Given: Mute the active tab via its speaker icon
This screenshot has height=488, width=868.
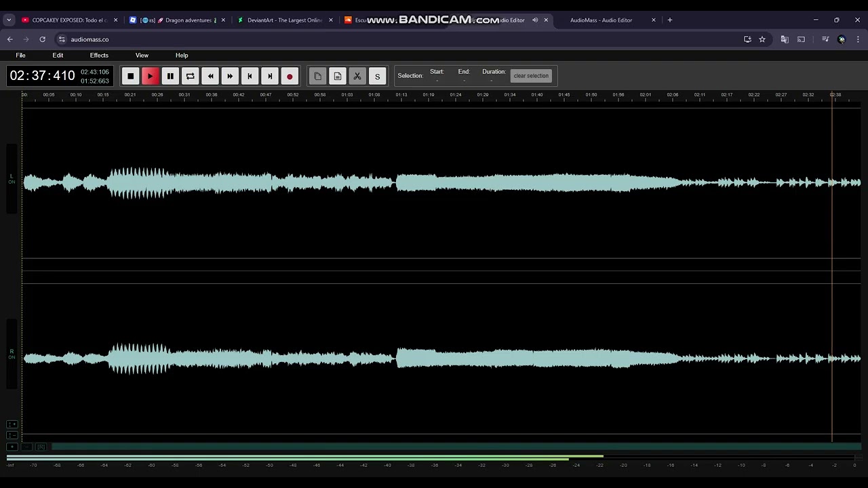Looking at the screenshot, I should click(535, 20).
